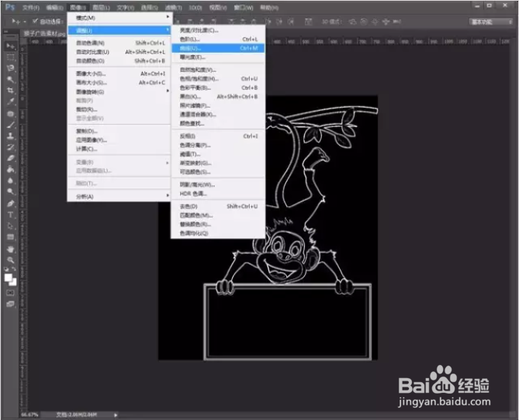The width and height of the screenshot is (519, 420).
Task: Expand the 分析(A) submenu
Action: point(119,197)
